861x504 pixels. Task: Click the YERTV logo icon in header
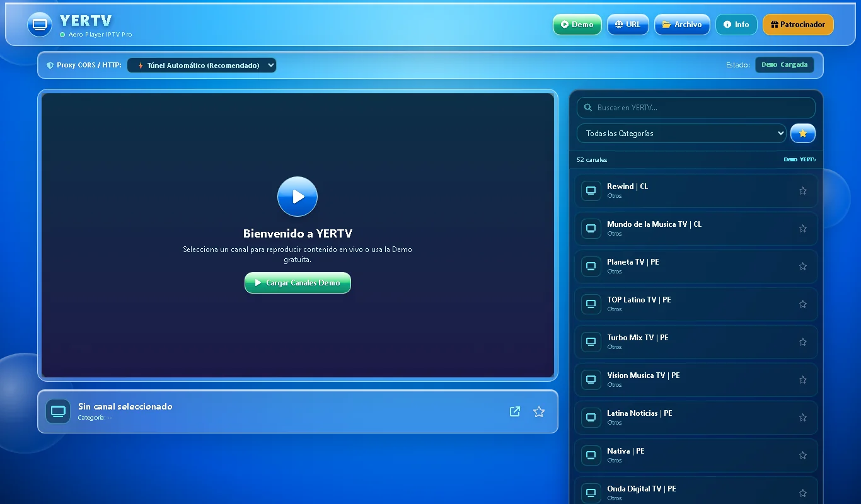coord(40,25)
